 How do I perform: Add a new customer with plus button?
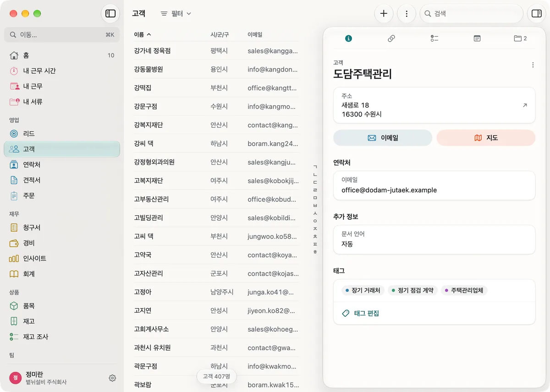point(384,14)
